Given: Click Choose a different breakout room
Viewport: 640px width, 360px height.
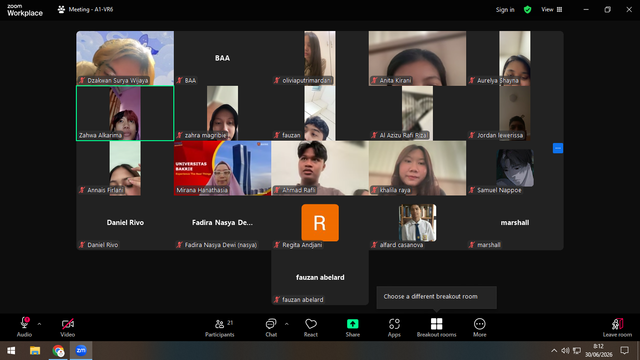Looking at the screenshot, I should pyautogui.click(x=430, y=296).
